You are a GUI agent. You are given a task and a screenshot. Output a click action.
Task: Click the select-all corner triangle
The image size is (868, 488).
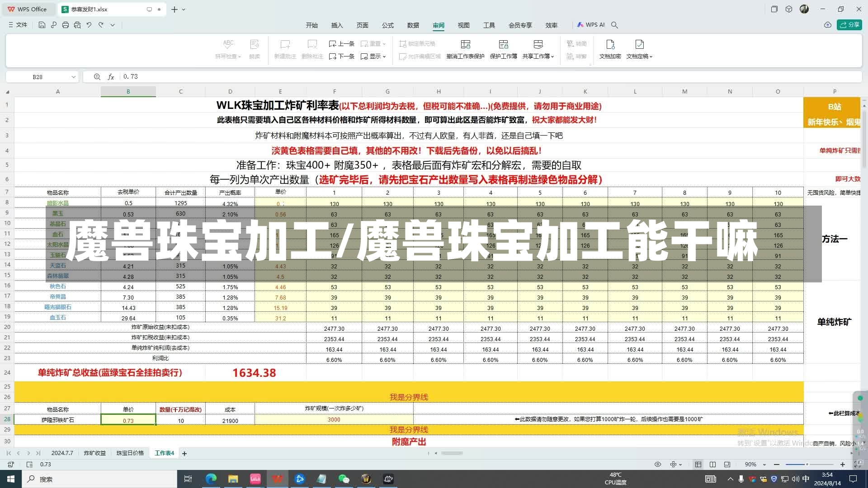[7, 92]
